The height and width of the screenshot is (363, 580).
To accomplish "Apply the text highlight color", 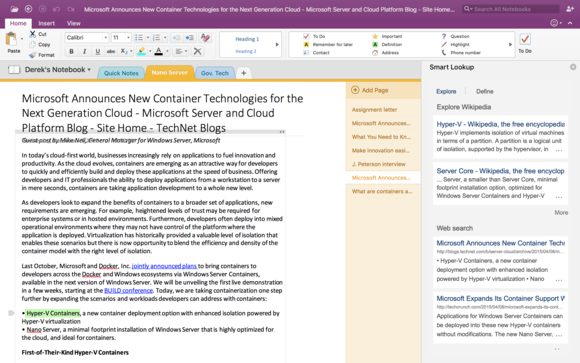I will 141,51.
